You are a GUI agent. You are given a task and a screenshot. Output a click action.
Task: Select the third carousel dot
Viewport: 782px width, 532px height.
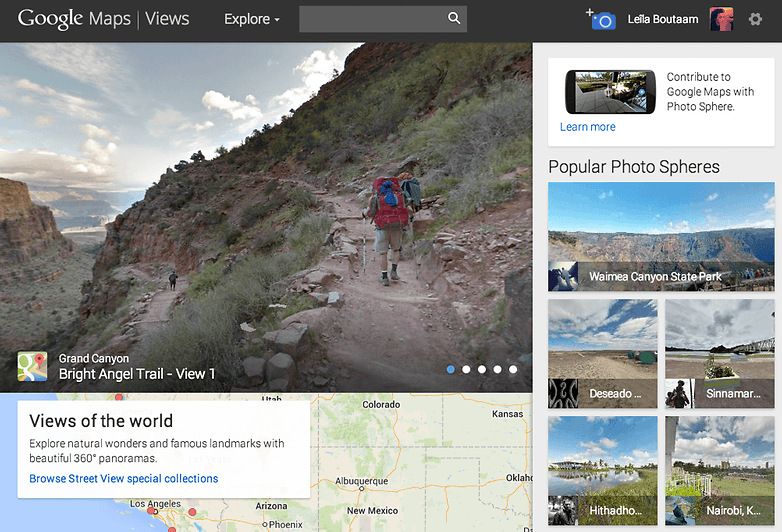[482, 369]
